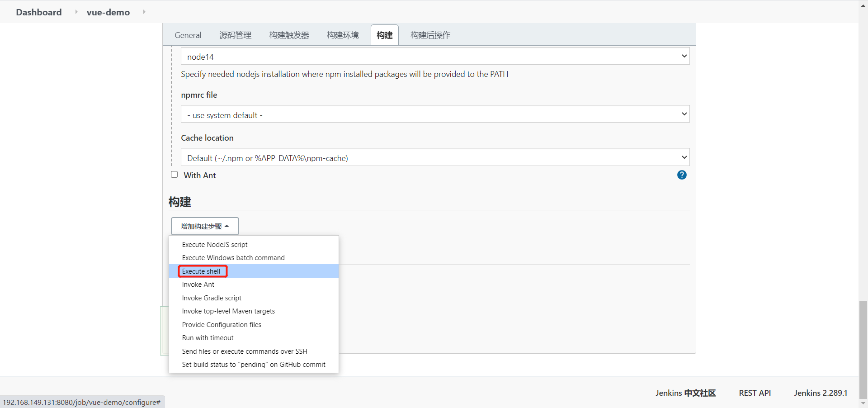Viewport: 868px width, 408px height.
Task: Select Invoke Ant build step
Action: [254, 285]
